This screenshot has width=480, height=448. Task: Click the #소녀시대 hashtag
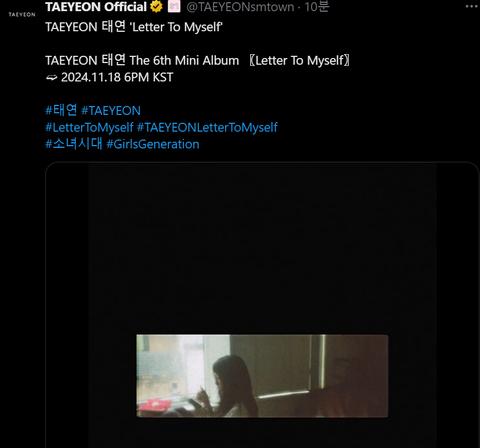[74, 144]
